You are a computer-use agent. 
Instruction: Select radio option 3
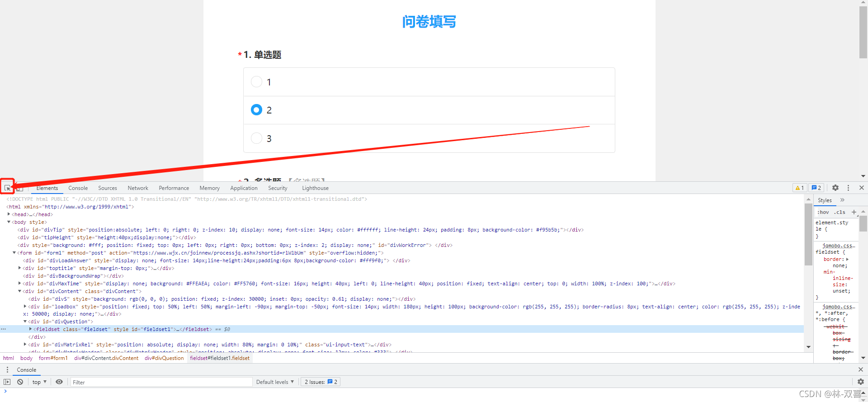256,138
